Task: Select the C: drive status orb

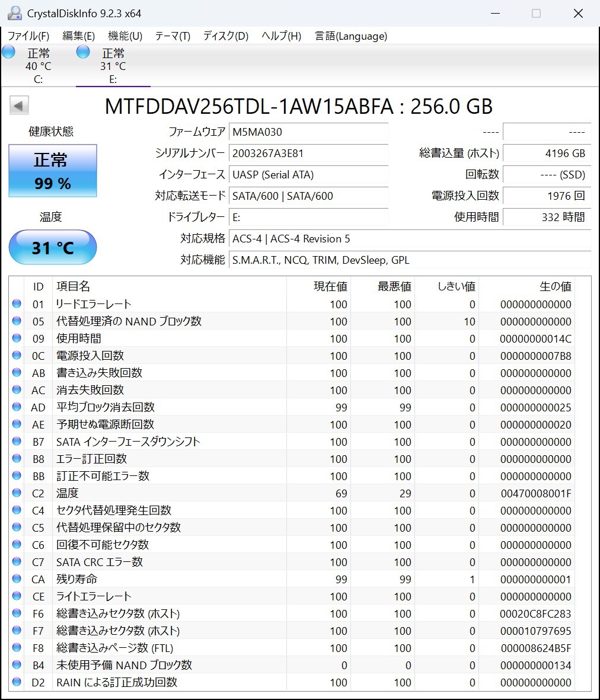Action: (9, 52)
